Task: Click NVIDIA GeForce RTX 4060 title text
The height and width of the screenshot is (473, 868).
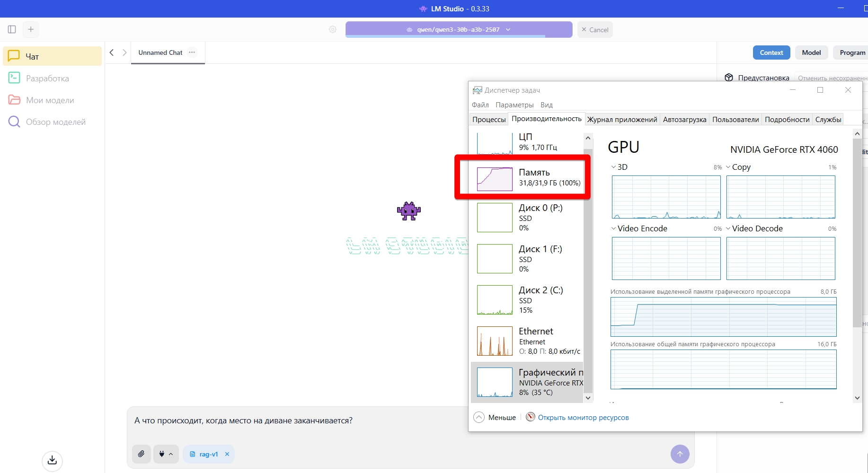Action: point(784,149)
